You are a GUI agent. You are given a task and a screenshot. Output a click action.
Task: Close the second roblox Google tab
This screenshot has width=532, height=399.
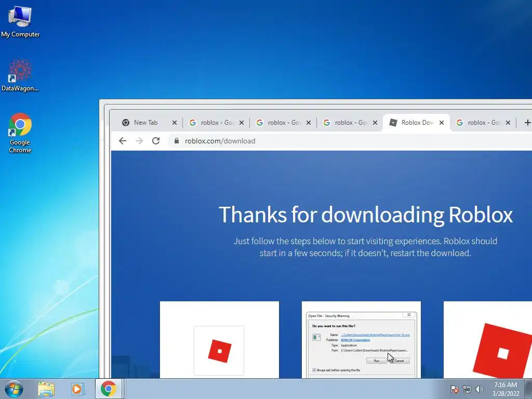click(309, 123)
